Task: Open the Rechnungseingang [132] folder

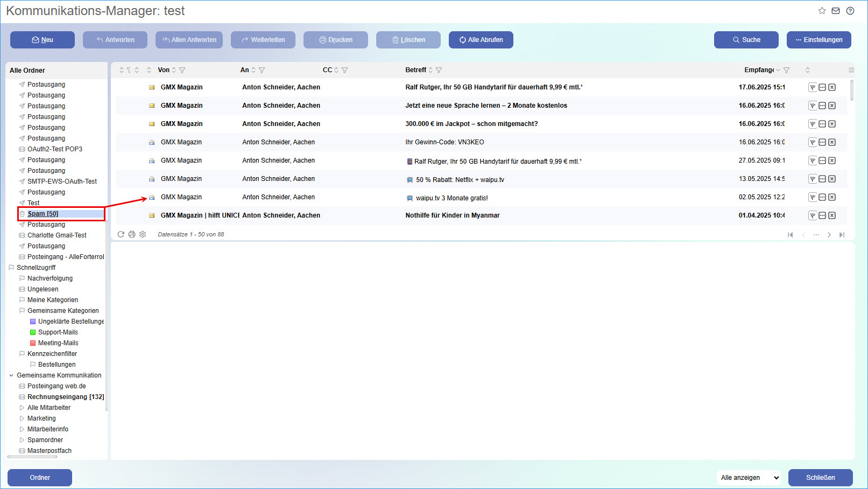Action: [x=66, y=397]
